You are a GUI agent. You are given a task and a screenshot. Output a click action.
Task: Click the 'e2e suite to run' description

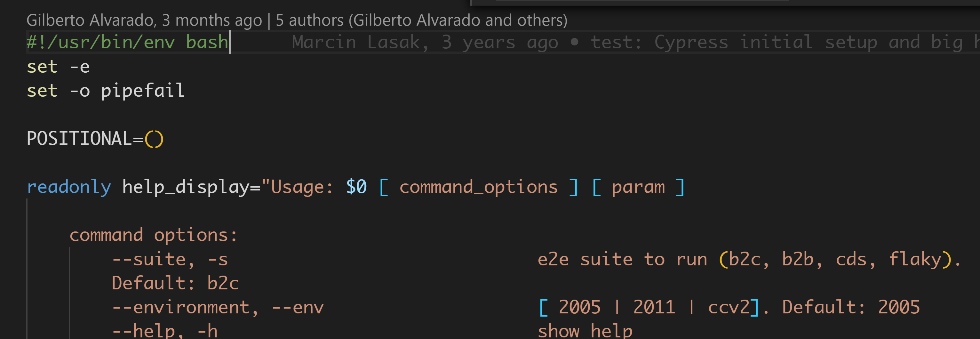pos(622,260)
